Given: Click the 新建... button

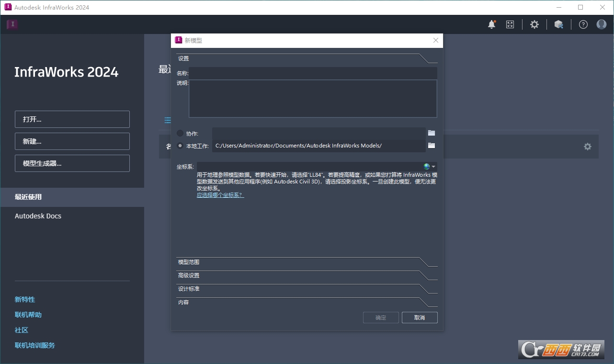Looking at the screenshot, I should tap(72, 141).
